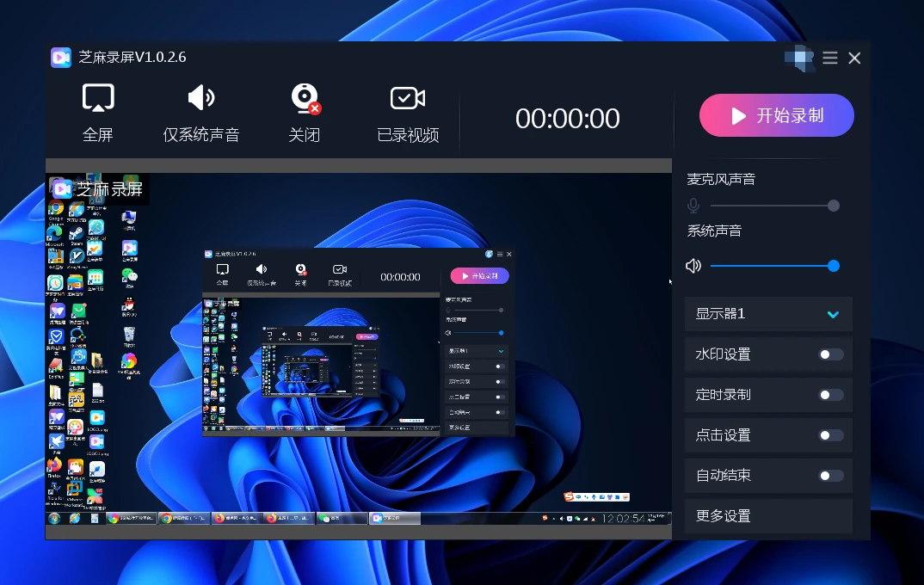Click the screen preview thumbnail area
This screenshot has width=924, height=585.
click(358, 348)
